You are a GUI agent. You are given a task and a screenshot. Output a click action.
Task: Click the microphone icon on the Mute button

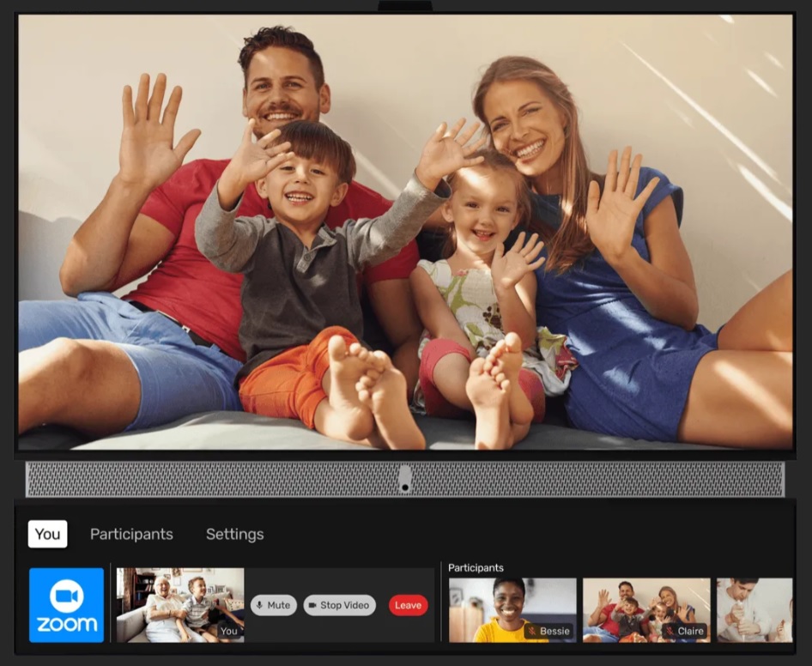point(259,605)
